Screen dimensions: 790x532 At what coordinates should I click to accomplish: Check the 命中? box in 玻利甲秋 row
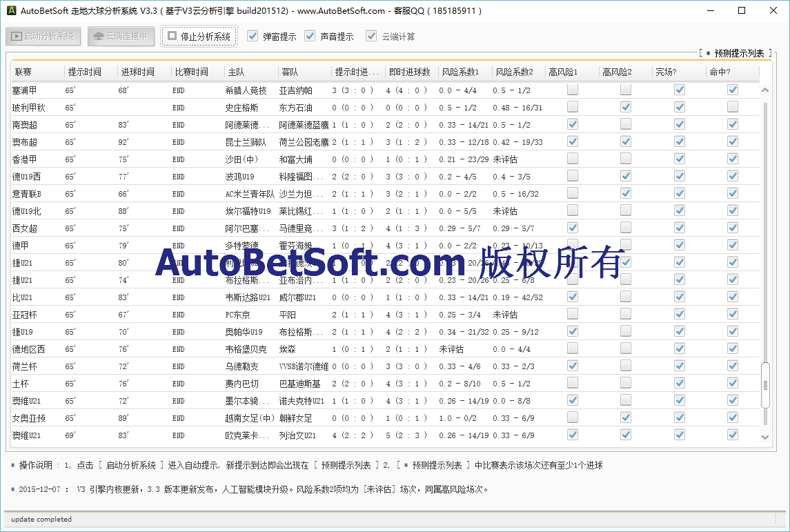[733, 107]
